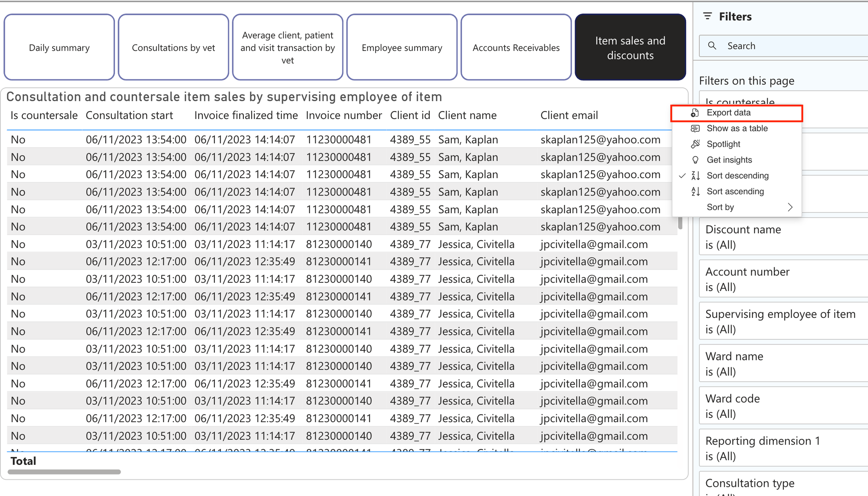Select Sort descending option
Image resolution: width=868 pixels, height=496 pixels.
[736, 175]
